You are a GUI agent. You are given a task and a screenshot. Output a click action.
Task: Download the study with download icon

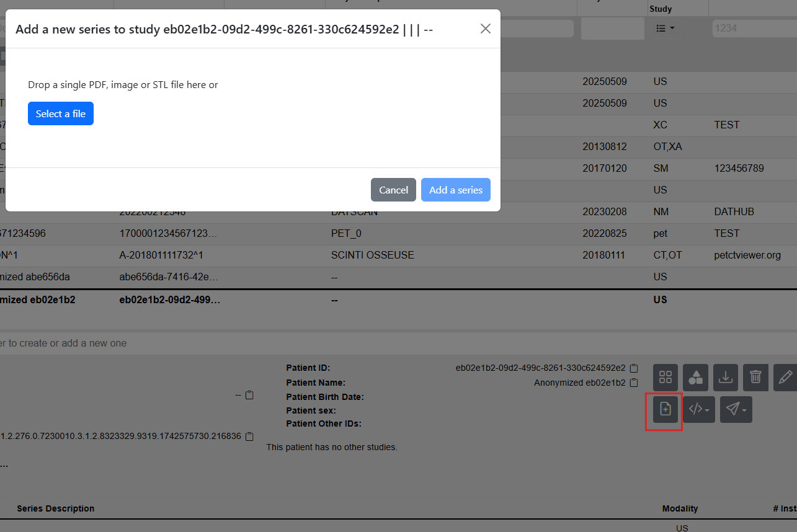726,377
